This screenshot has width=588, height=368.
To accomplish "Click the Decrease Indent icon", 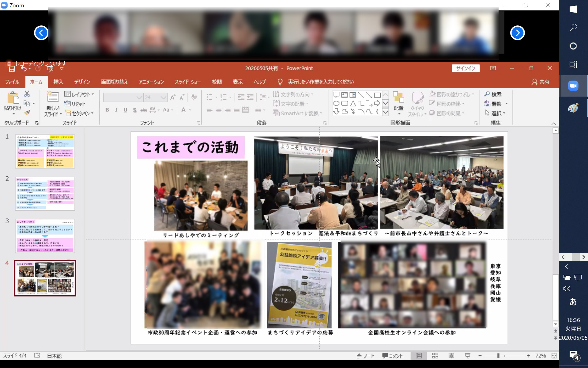I will 241,97.
